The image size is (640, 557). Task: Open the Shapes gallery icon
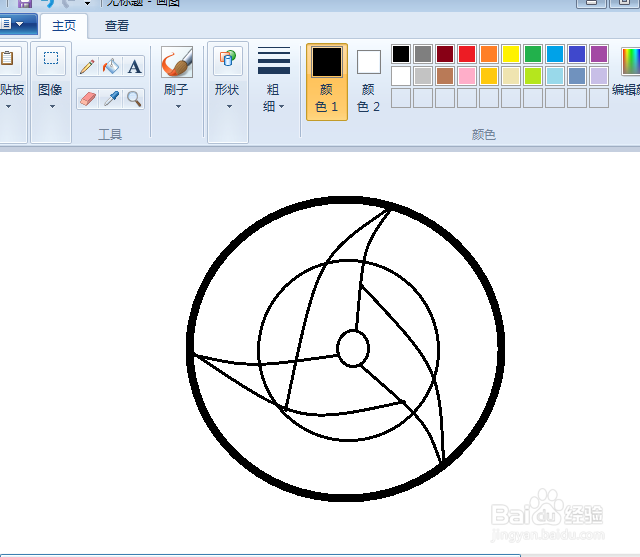coord(228,60)
